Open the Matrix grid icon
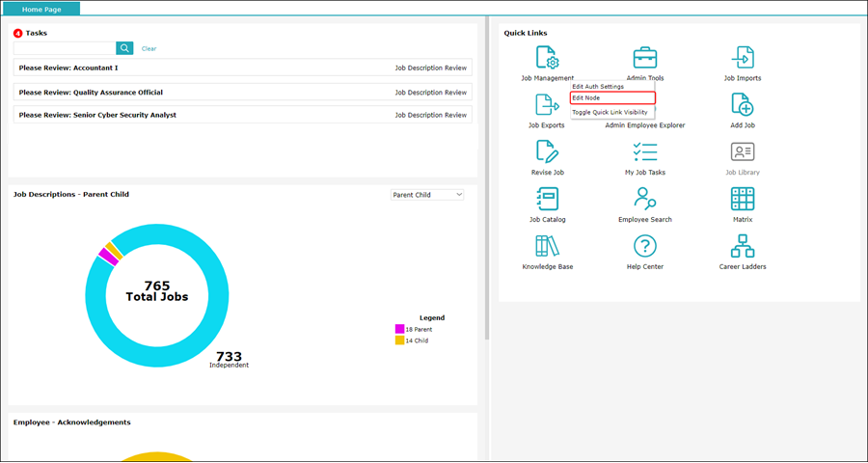The height and width of the screenshot is (463, 868). pos(742,199)
